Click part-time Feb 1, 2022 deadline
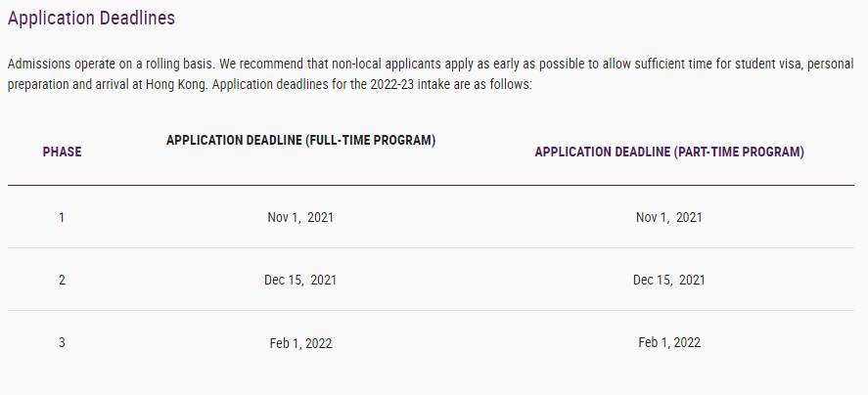 click(668, 342)
